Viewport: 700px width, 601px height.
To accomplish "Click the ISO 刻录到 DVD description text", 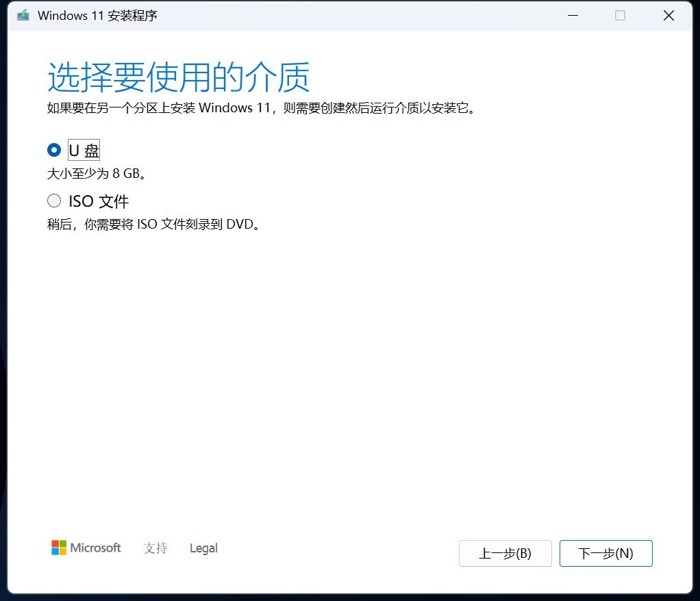I will pos(154,224).
